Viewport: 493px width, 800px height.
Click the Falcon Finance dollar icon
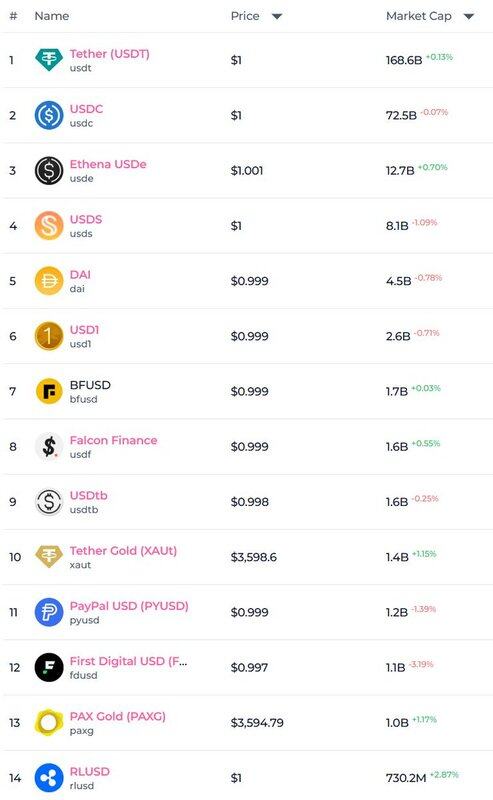point(49,446)
